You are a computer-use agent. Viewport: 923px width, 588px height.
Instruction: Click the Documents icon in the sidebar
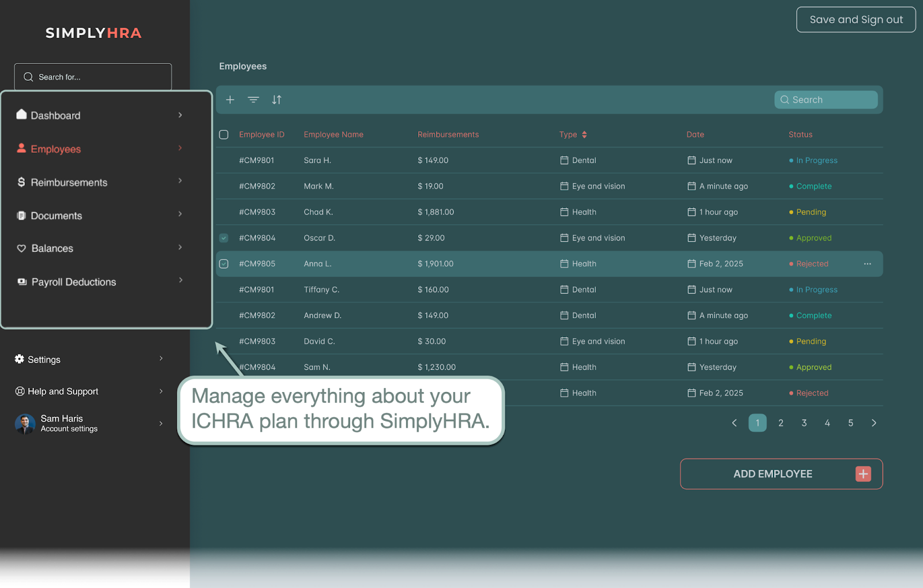point(21,216)
